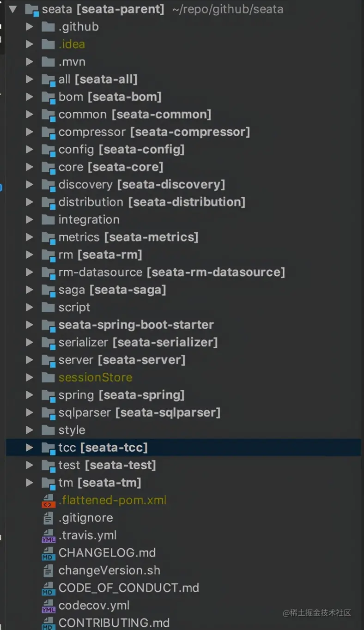The height and width of the screenshot is (630, 364).
Task: Click the .gitignore file icon
Action: (48, 518)
